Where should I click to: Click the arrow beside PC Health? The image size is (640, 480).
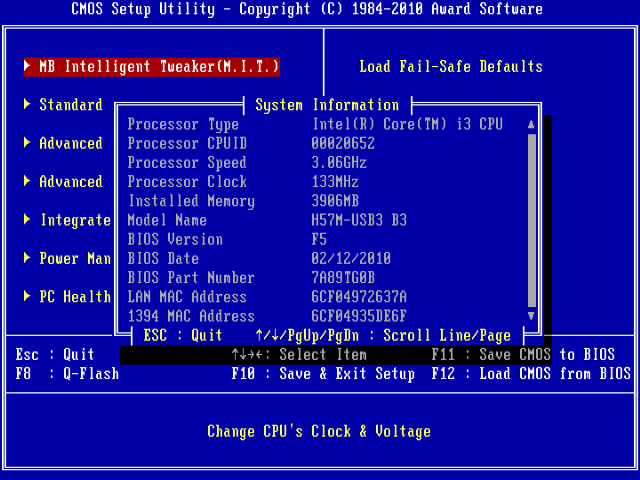pos(27,296)
